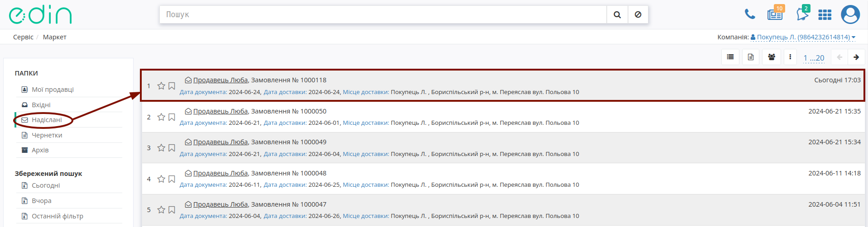Image resolution: width=868 pixels, height=227 pixels.
Task: Bookmark order № 1000050
Action: (172, 117)
